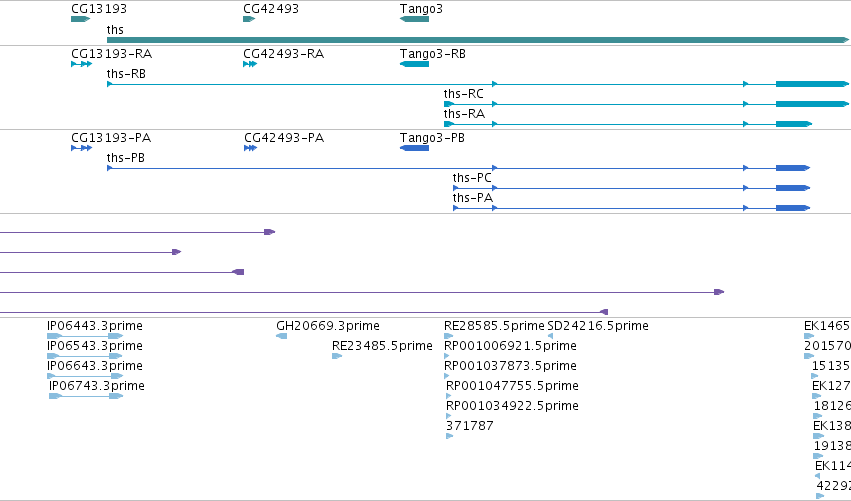Click the IP06643.3prime EST label
This screenshot has width=851, height=501.
click(94, 366)
